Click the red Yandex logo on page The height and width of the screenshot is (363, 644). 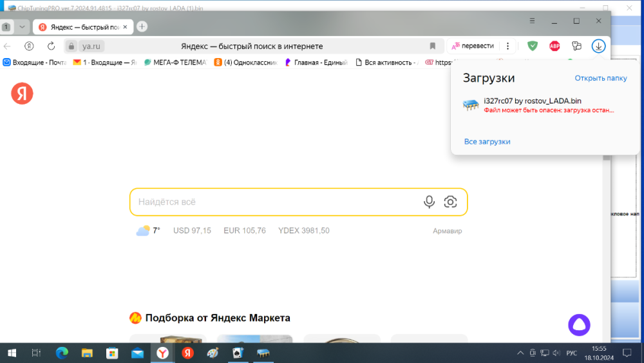[x=22, y=93]
